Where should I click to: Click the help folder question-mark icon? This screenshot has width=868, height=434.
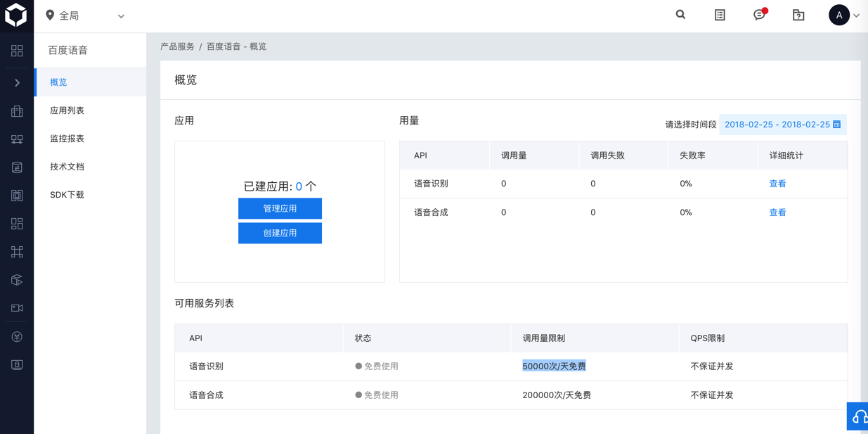pyautogui.click(x=798, y=15)
